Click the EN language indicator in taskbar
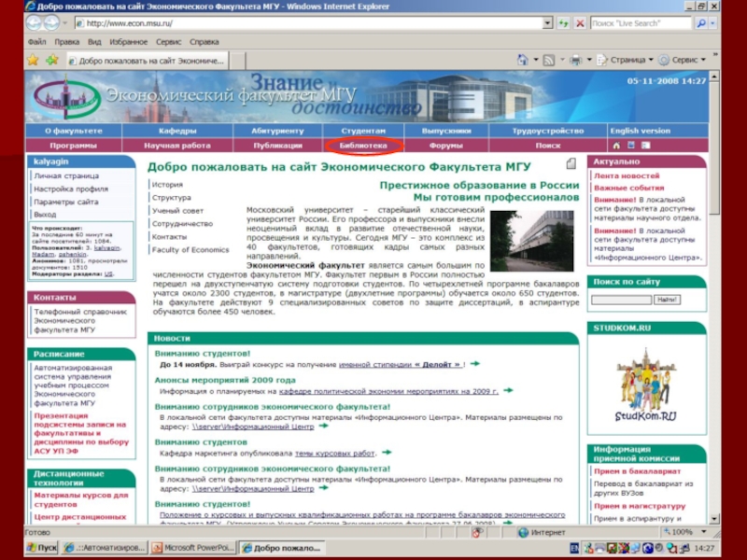This screenshot has width=747, height=560. click(x=575, y=548)
